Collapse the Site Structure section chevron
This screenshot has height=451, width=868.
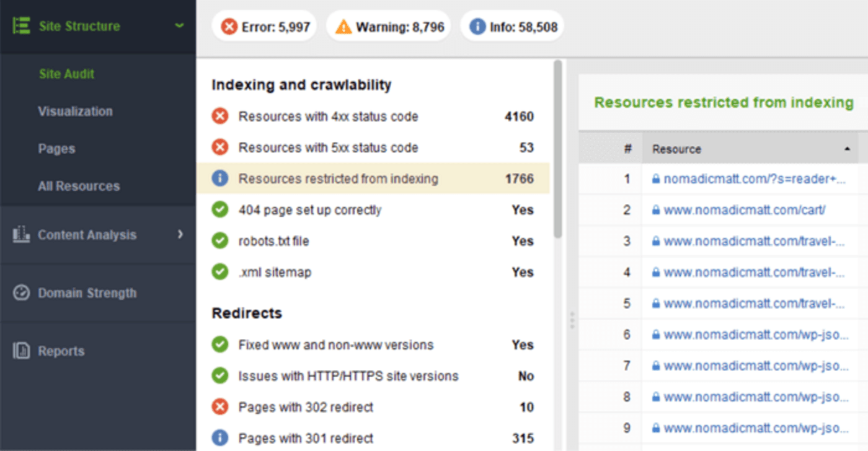pos(179,27)
